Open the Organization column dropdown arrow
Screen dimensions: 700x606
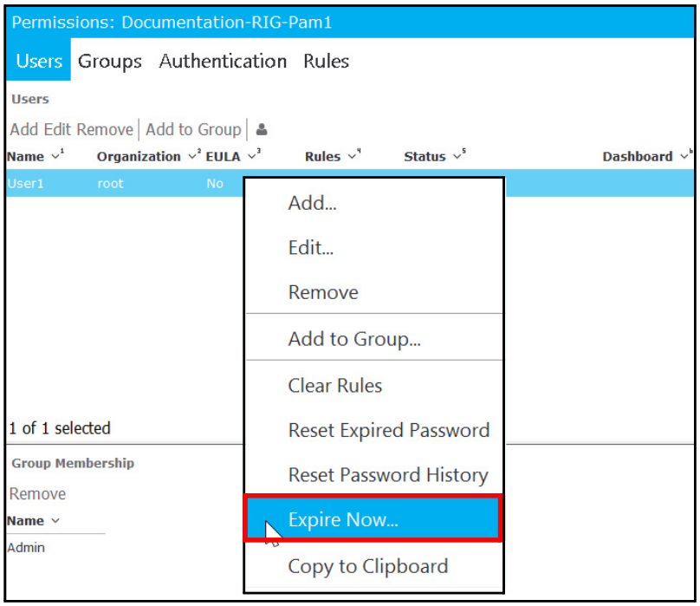click(193, 156)
